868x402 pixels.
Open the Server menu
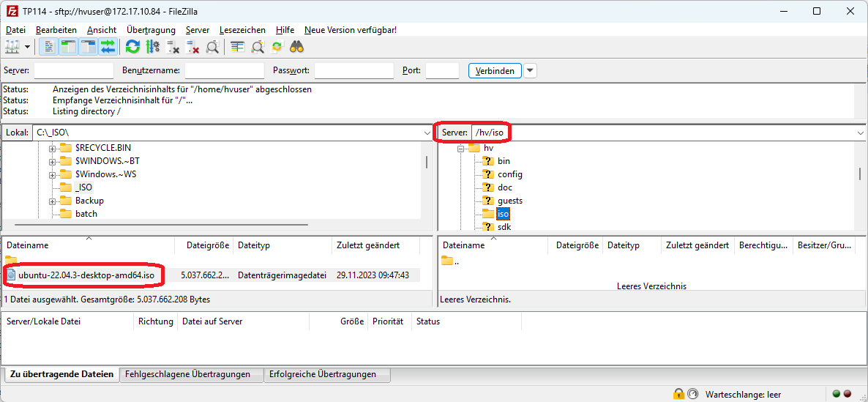tap(198, 30)
